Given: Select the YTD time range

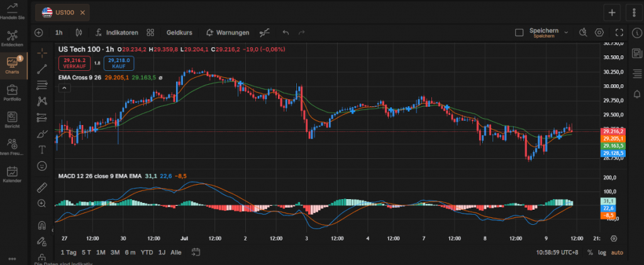Looking at the screenshot, I should pos(147,252).
